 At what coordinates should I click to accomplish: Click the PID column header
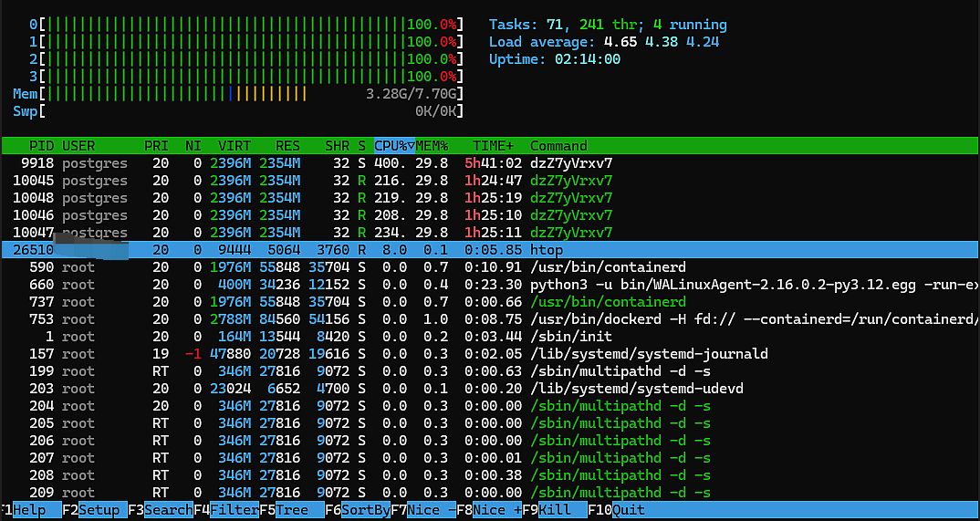[x=41, y=146]
